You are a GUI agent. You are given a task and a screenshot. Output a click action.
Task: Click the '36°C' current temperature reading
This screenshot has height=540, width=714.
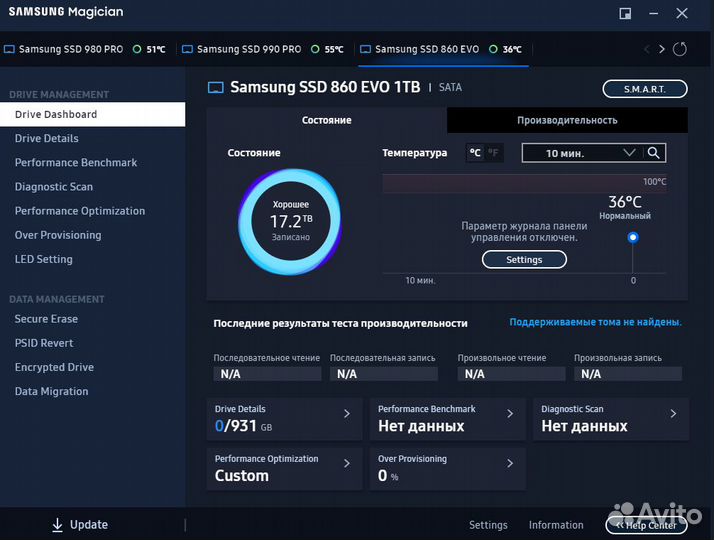pyautogui.click(x=625, y=202)
